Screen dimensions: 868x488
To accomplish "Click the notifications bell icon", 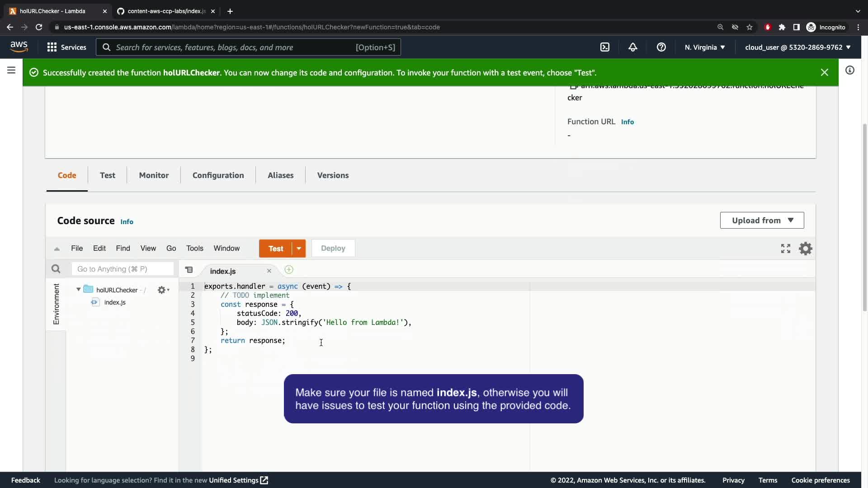I will [x=633, y=47].
